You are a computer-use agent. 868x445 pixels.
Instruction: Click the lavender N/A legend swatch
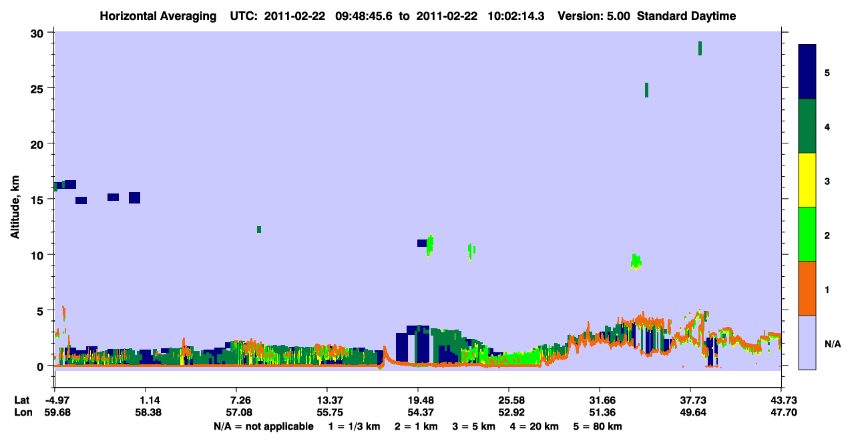coord(807,342)
